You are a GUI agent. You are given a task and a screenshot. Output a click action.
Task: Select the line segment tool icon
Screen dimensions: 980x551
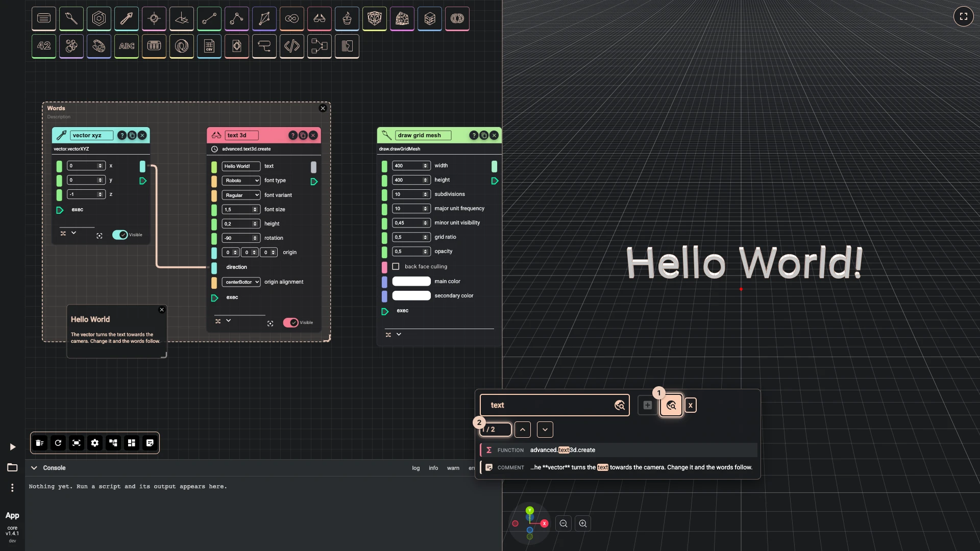tap(209, 19)
